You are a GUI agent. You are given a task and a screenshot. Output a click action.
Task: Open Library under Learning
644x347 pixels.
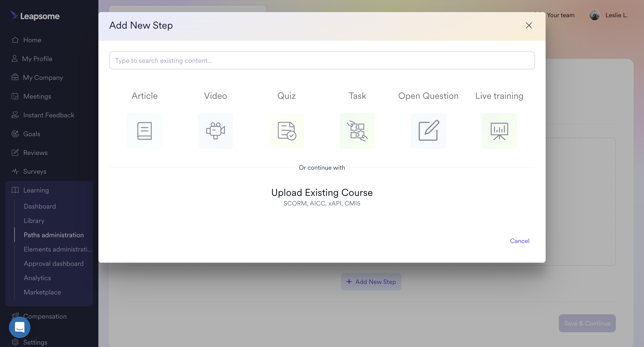(x=34, y=220)
